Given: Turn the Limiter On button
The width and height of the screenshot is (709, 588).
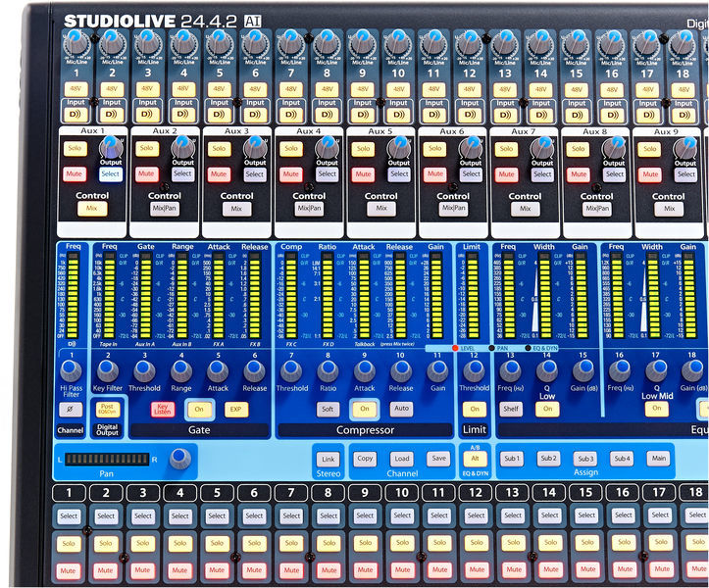Looking at the screenshot, I should tap(475, 409).
